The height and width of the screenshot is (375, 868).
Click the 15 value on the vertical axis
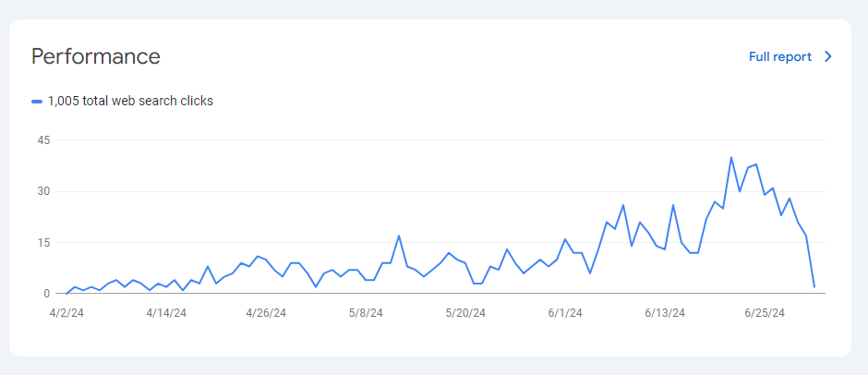41,243
